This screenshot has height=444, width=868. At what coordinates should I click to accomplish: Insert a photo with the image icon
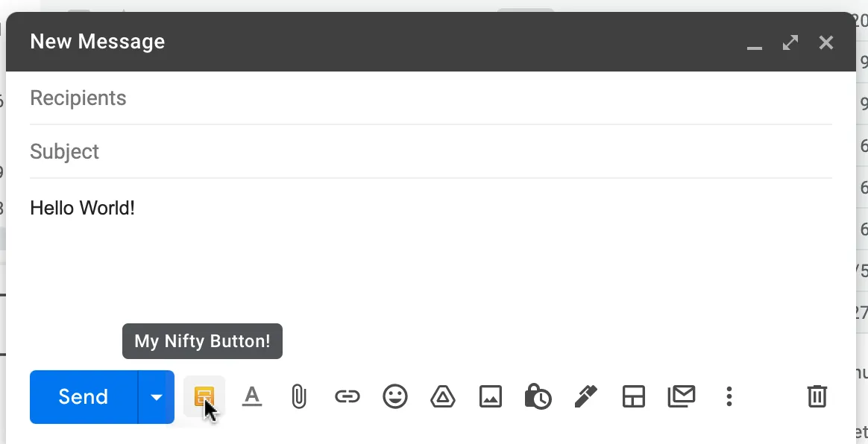491,396
